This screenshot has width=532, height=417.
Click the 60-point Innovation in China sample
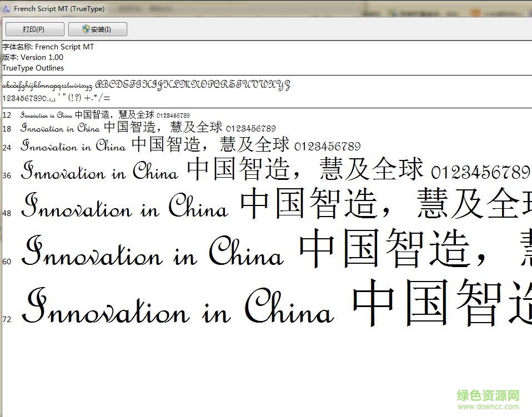152,253
